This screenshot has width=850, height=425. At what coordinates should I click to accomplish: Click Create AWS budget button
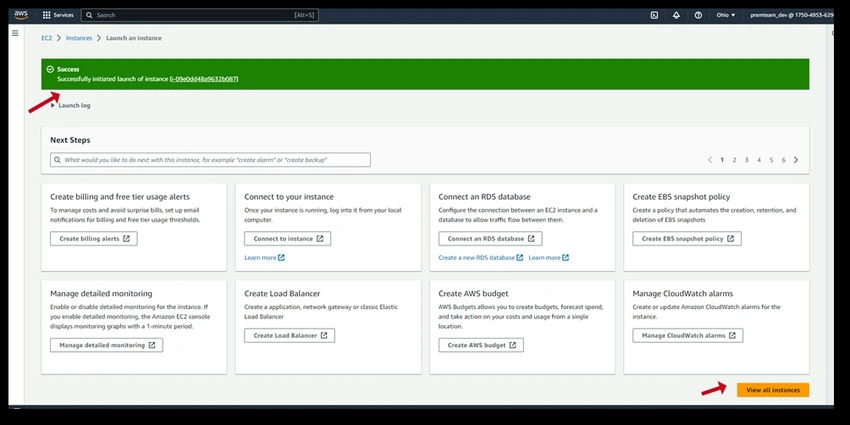[x=481, y=345]
